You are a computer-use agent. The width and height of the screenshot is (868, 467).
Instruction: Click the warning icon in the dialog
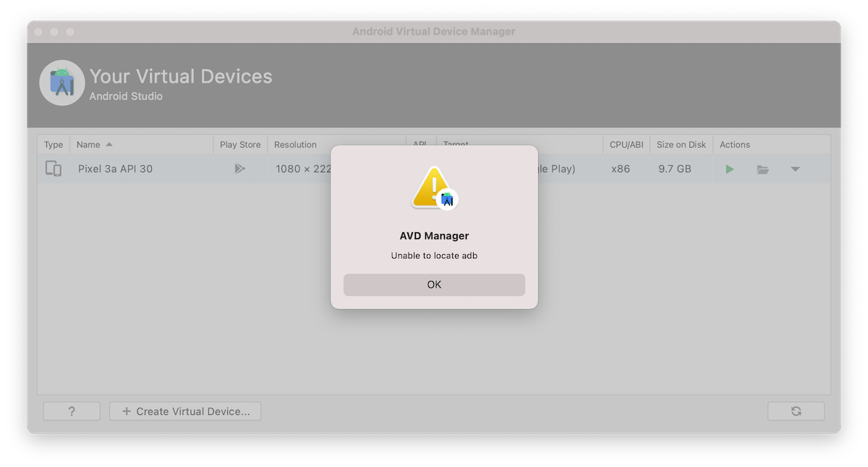tap(434, 188)
